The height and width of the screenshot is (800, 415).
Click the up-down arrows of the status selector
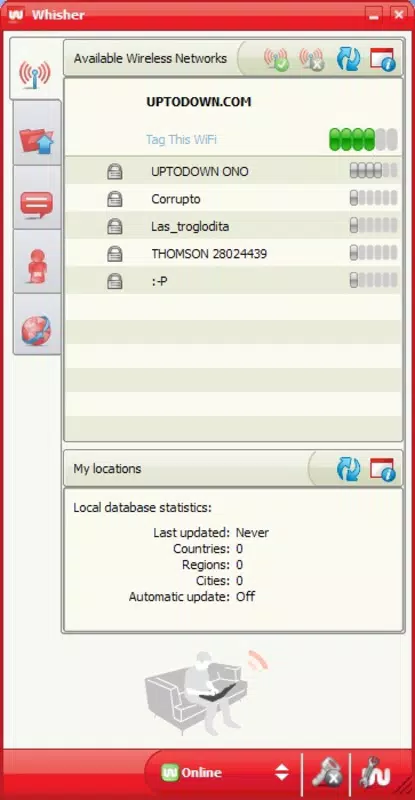(282, 772)
